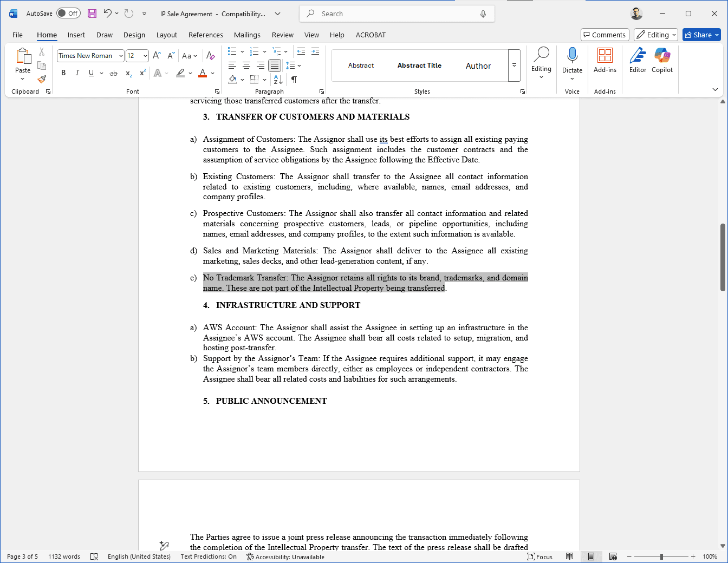Clear all formatting icon
Viewport: 728px width, 563px height.
tap(211, 55)
